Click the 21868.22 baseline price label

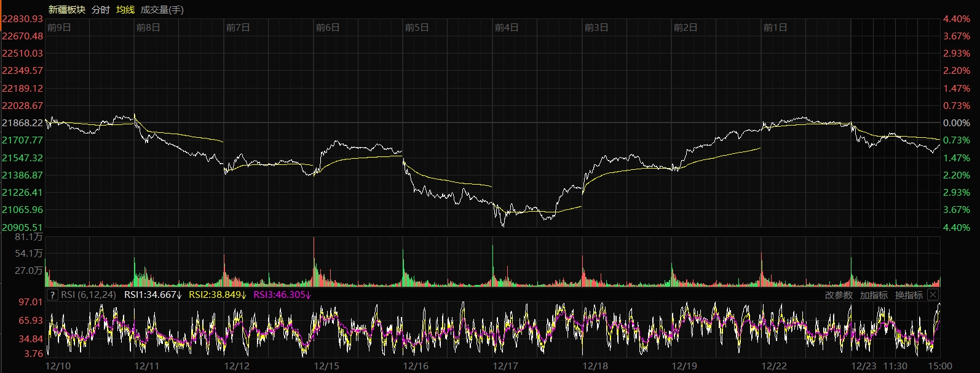click(23, 123)
